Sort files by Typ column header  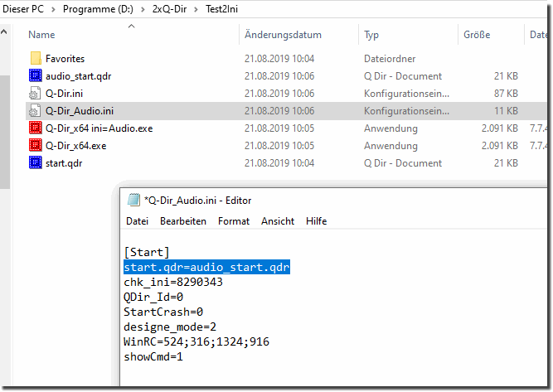pyautogui.click(x=371, y=35)
